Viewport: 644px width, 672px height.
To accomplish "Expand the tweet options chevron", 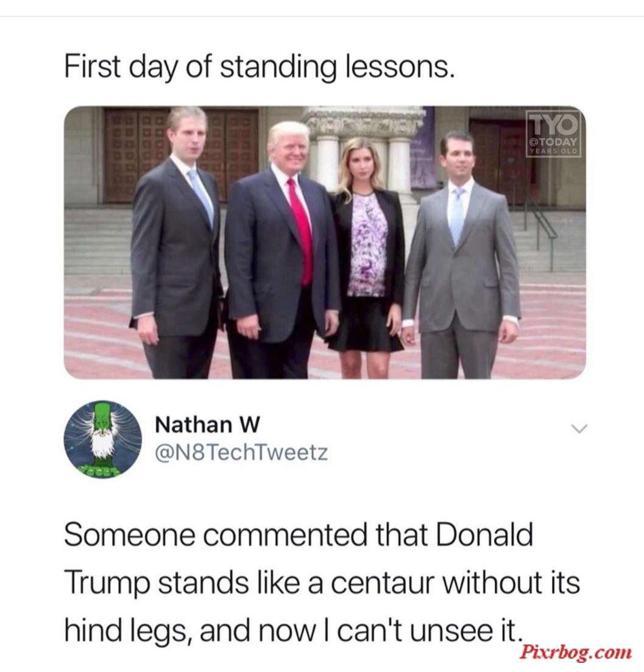I will point(579,428).
